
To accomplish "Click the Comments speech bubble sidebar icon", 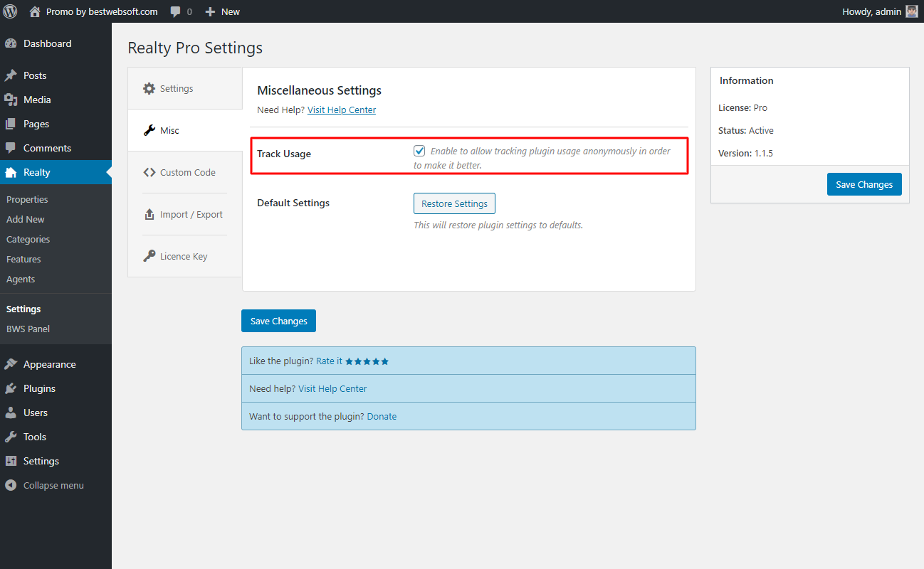I will point(10,148).
